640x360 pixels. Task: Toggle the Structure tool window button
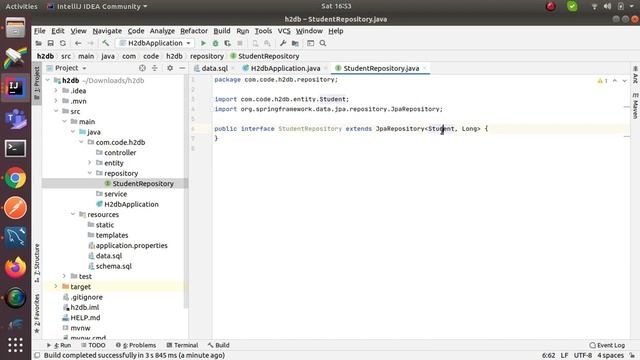(x=37, y=263)
